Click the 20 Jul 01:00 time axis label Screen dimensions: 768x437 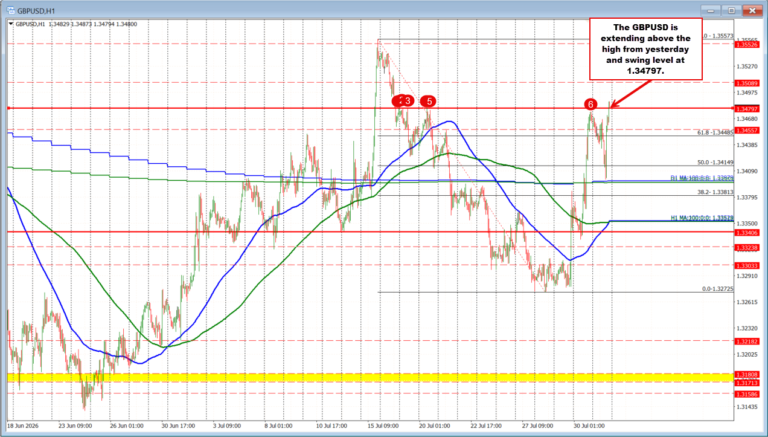click(x=435, y=426)
